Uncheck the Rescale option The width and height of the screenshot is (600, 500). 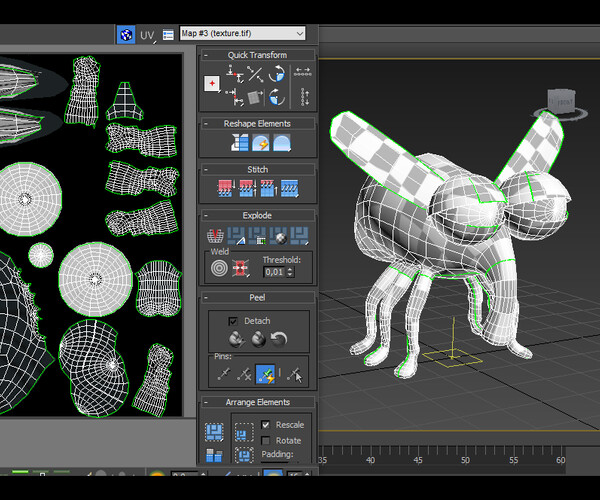265,425
